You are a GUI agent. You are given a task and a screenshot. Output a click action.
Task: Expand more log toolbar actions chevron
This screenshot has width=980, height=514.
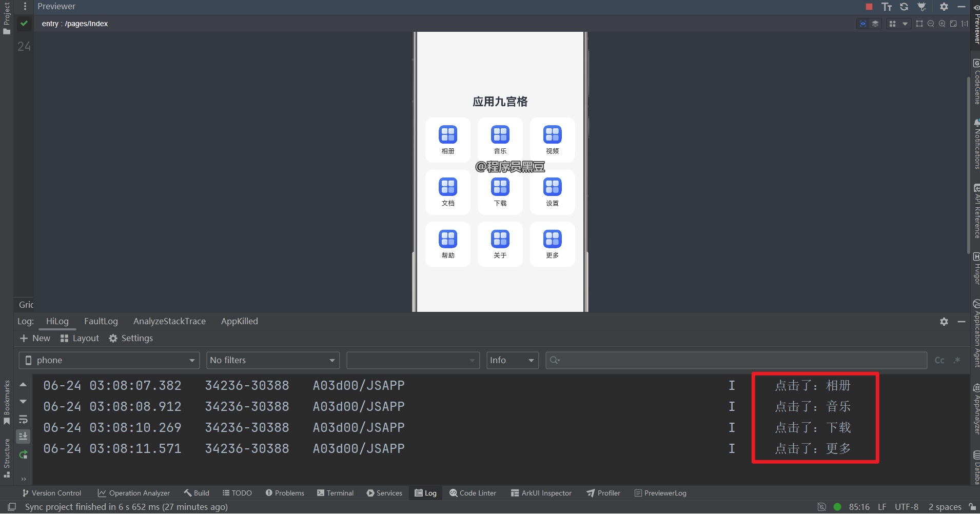tap(23, 479)
